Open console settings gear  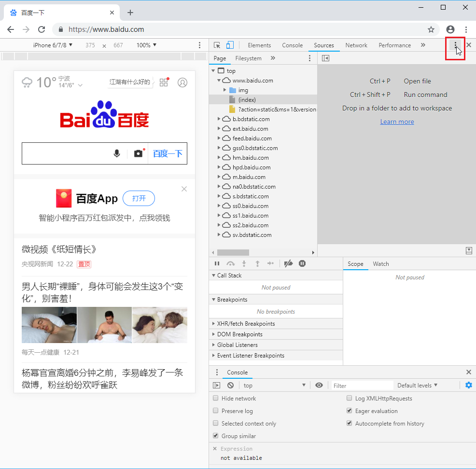(469, 385)
